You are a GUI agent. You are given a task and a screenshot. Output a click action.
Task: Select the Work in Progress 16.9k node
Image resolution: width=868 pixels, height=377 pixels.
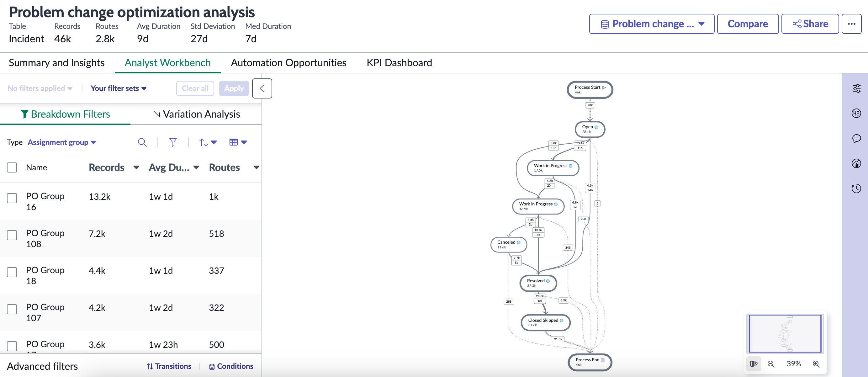[538, 206]
